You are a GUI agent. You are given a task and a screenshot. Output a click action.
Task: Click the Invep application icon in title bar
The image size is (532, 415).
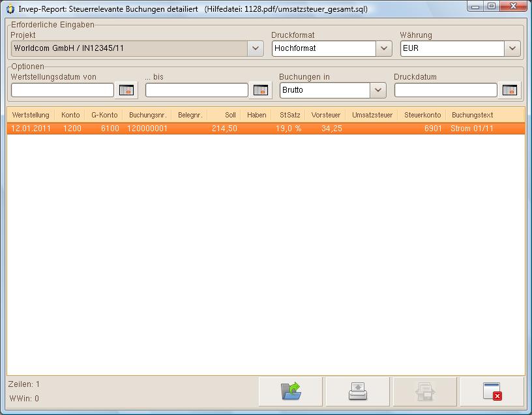(10, 9)
